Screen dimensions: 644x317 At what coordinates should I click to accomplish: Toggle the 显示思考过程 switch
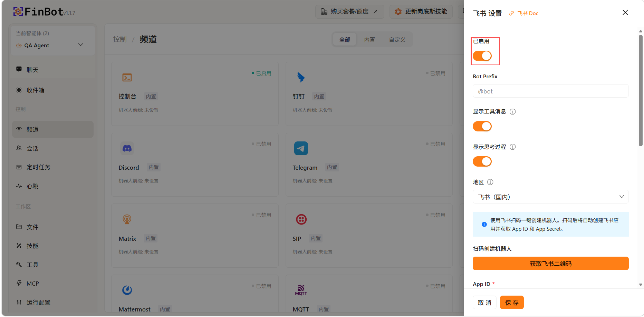[482, 161]
